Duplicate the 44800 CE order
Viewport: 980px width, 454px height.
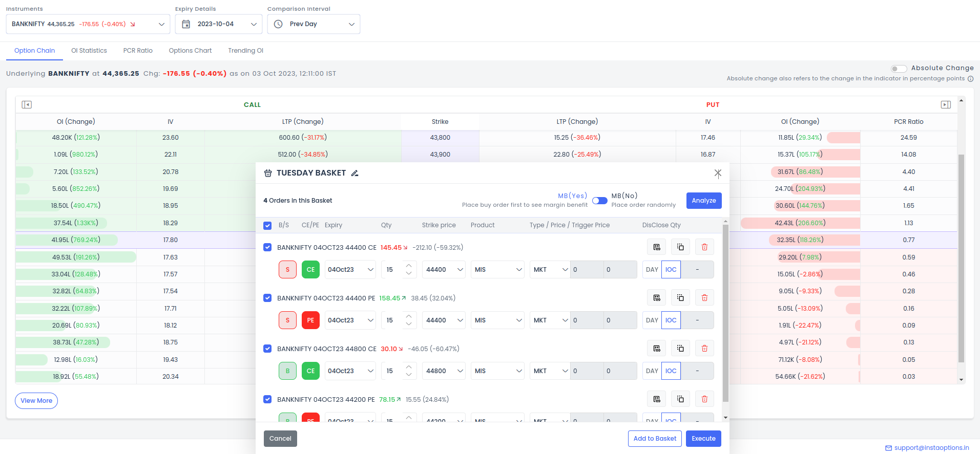click(680, 349)
